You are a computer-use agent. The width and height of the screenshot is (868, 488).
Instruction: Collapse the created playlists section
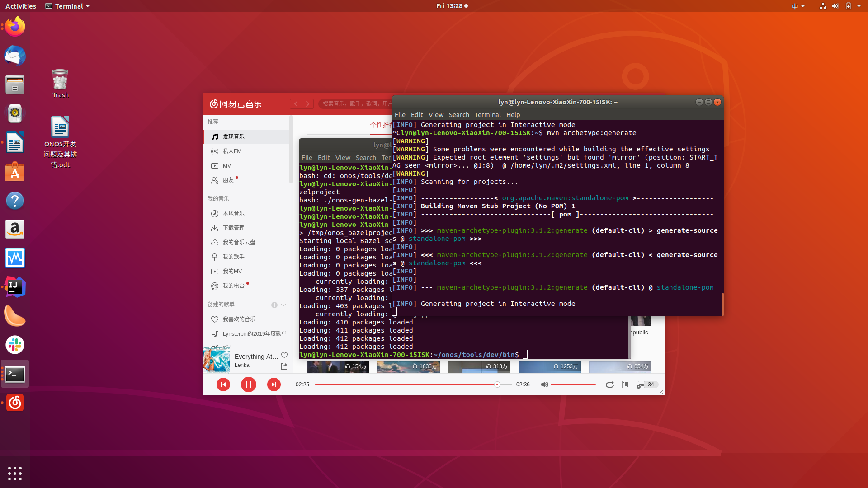283,305
